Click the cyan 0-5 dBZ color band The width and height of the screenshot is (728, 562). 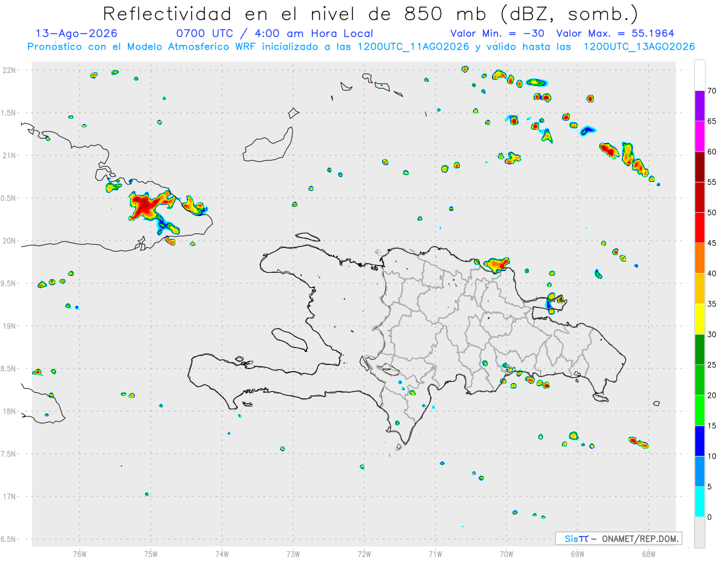click(699, 502)
